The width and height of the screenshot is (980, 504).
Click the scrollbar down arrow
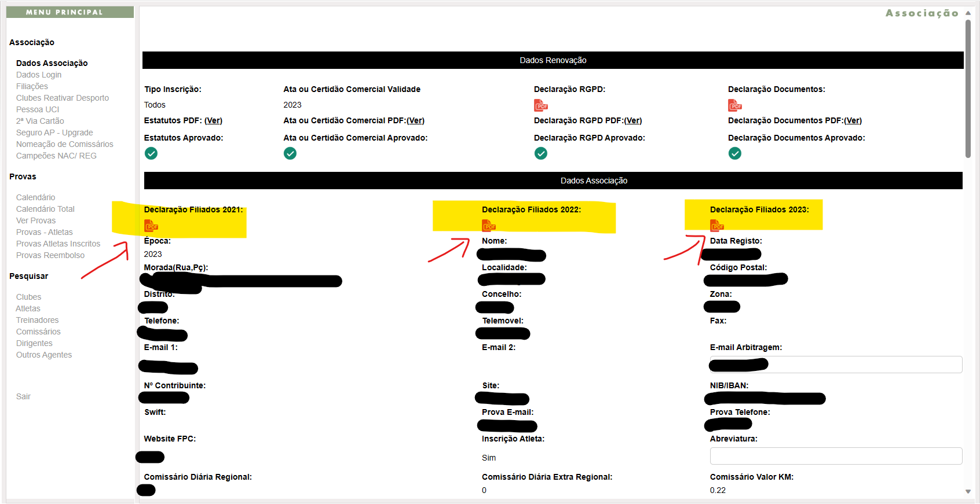968,491
